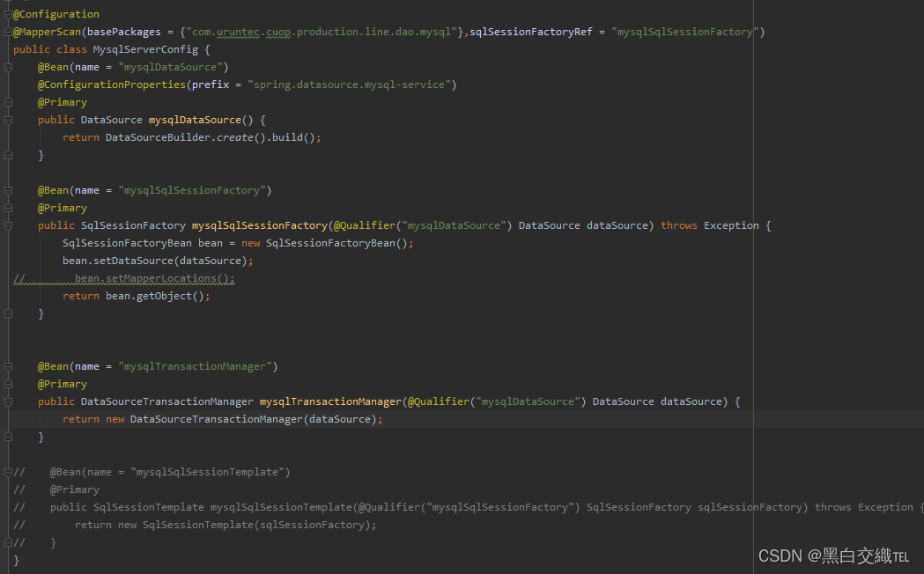
Task: Click new SqlSessionFactoryBean() constructor call
Action: pos(324,243)
